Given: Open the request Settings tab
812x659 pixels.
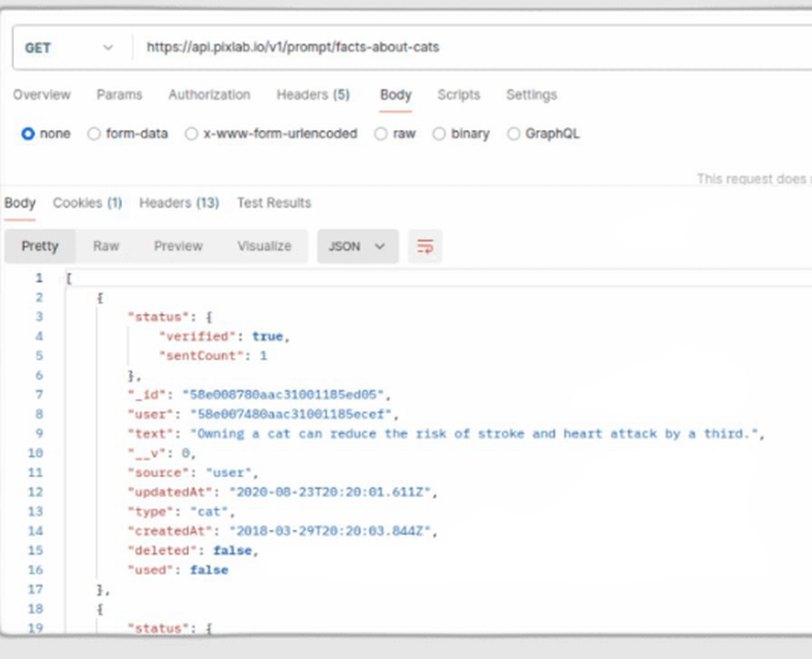Looking at the screenshot, I should pos(531,95).
